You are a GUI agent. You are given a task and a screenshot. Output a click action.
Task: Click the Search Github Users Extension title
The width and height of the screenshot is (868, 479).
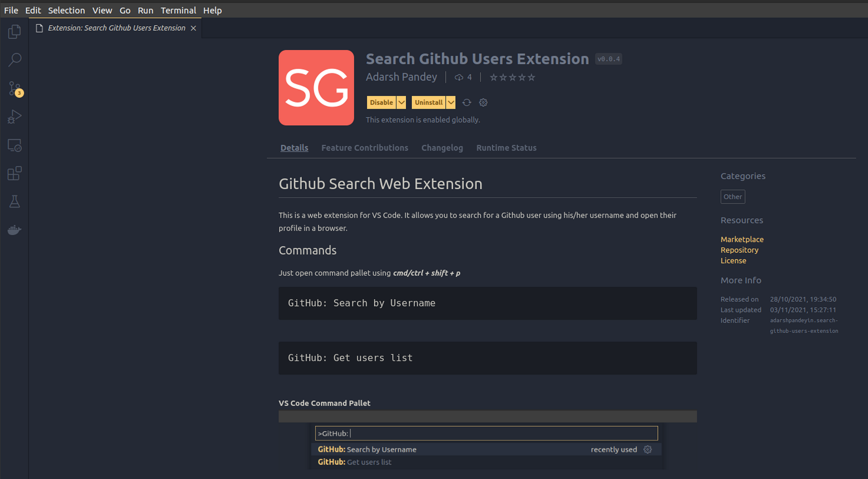(477, 59)
